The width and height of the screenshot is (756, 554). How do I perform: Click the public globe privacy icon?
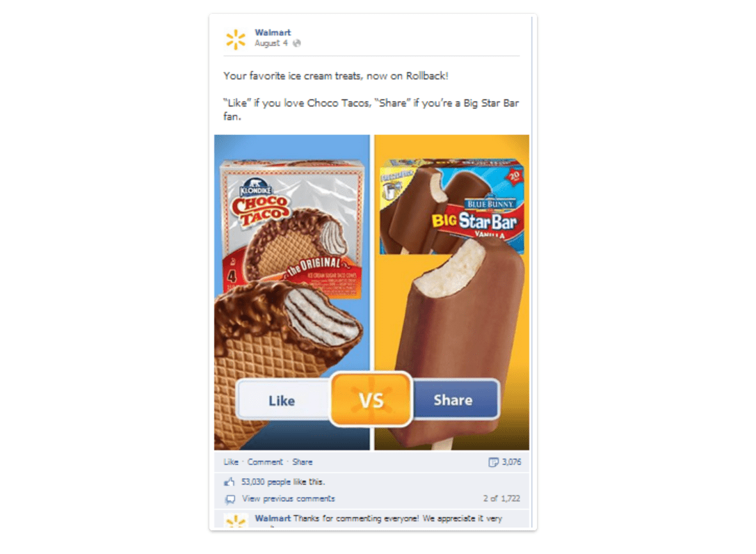point(297,43)
